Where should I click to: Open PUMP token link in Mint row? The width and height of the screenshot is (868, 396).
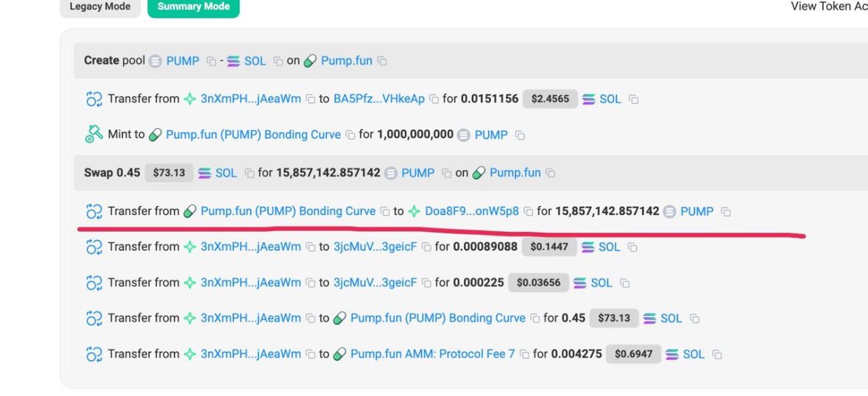pyautogui.click(x=491, y=135)
